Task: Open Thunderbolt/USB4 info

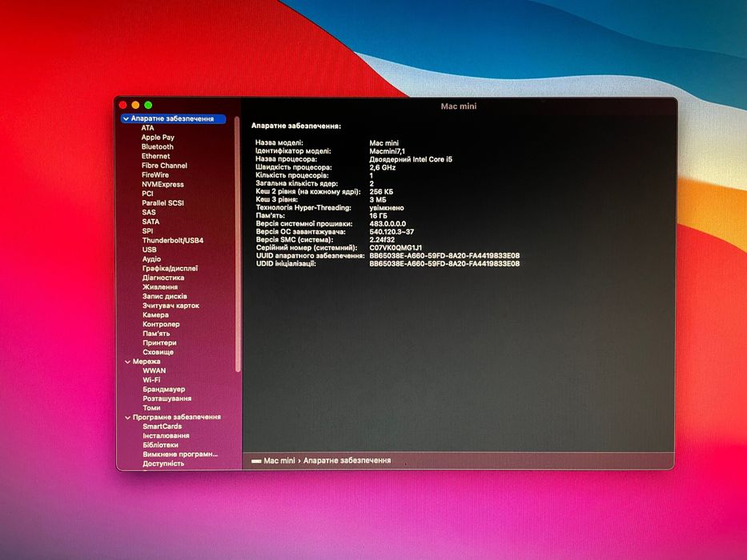Action: (x=173, y=240)
